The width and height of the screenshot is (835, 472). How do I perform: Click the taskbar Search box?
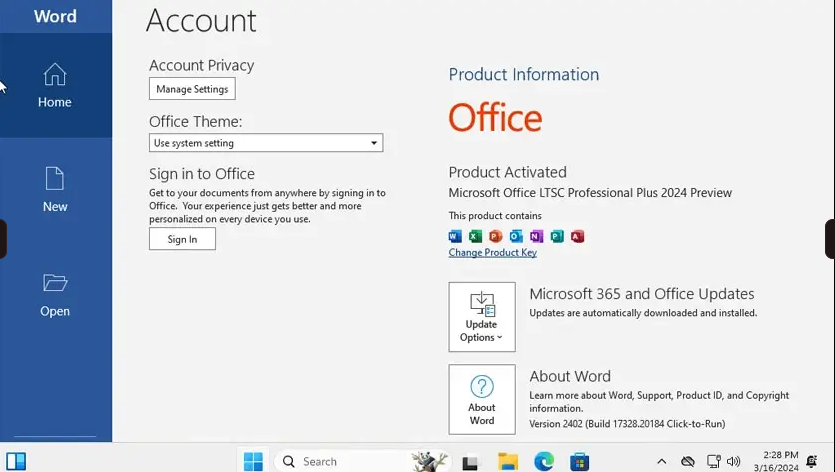[362, 461]
